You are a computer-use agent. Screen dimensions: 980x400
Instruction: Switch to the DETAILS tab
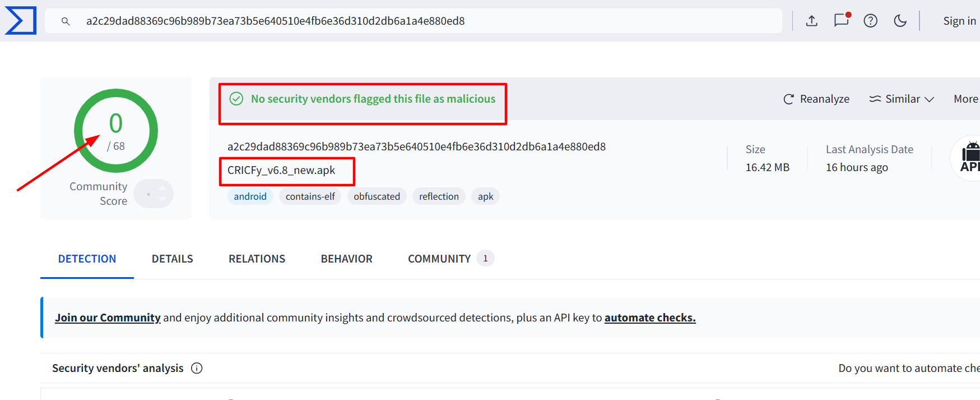pos(172,259)
